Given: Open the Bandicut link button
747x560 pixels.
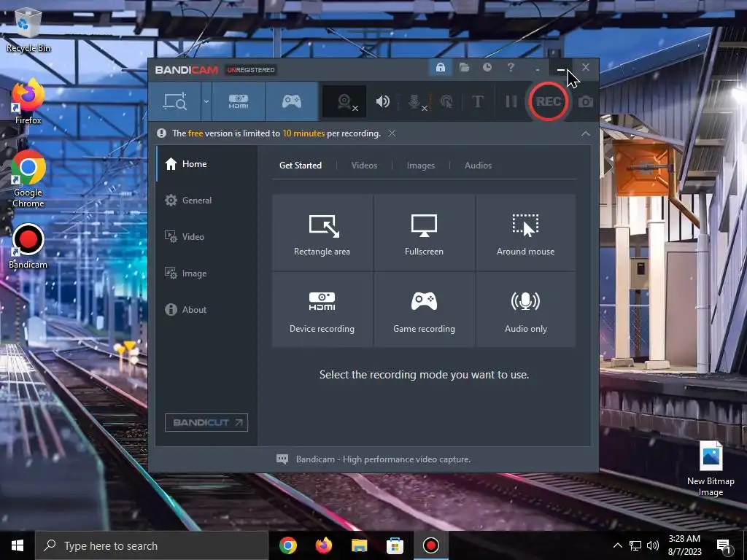Looking at the screenshot, I should click(206, 422).
